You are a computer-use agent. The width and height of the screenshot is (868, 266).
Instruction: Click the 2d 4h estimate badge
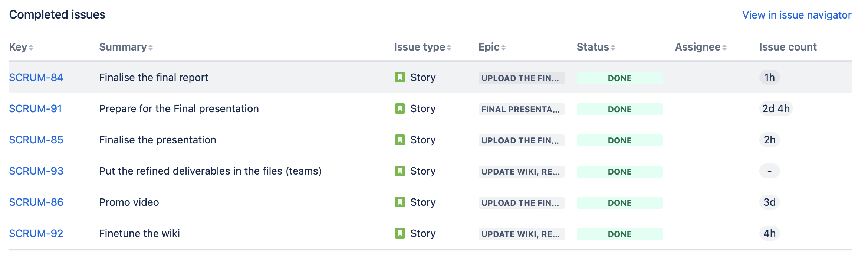(x=776, y=108)
